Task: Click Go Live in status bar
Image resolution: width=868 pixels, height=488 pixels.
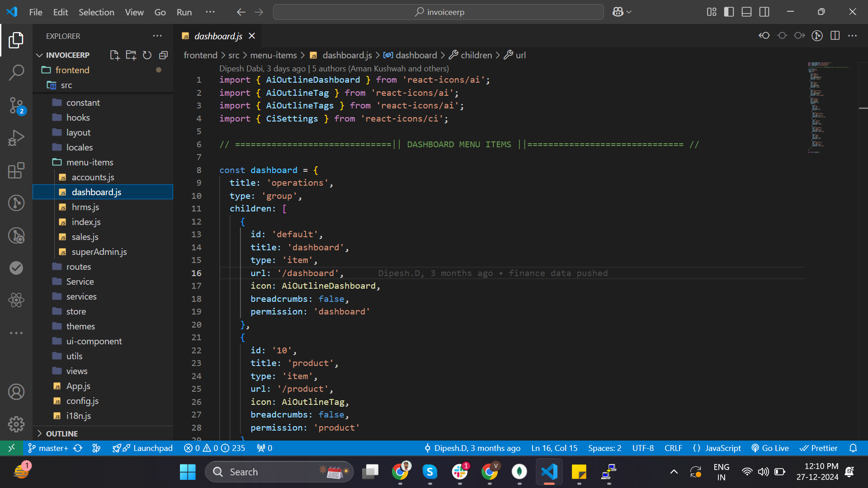Action: click(x=770, y=448)
